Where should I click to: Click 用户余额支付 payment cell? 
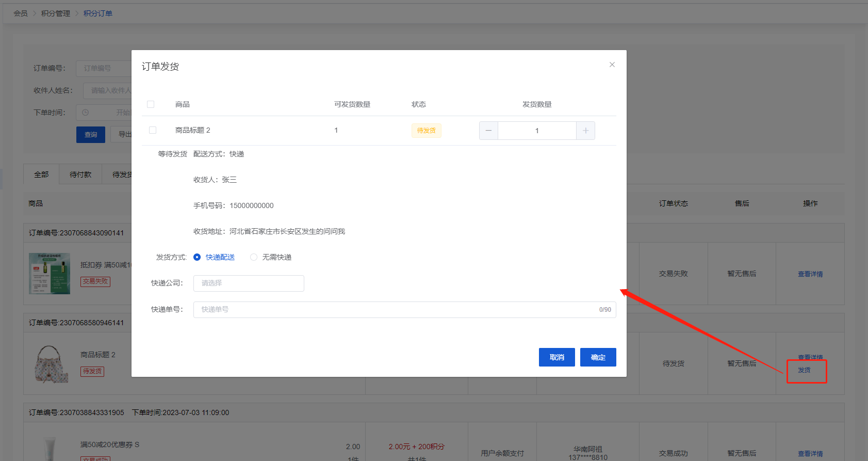click(x=502, y=453)
